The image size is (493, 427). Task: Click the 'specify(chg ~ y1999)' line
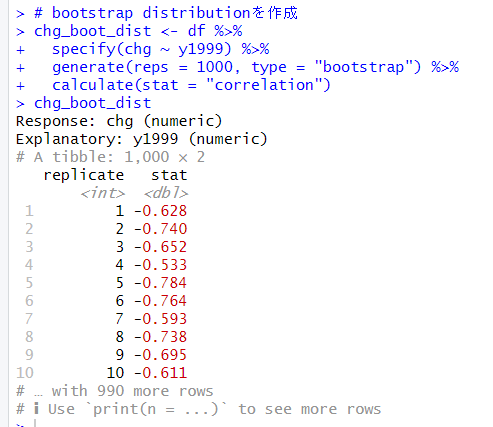pos(160,49)
